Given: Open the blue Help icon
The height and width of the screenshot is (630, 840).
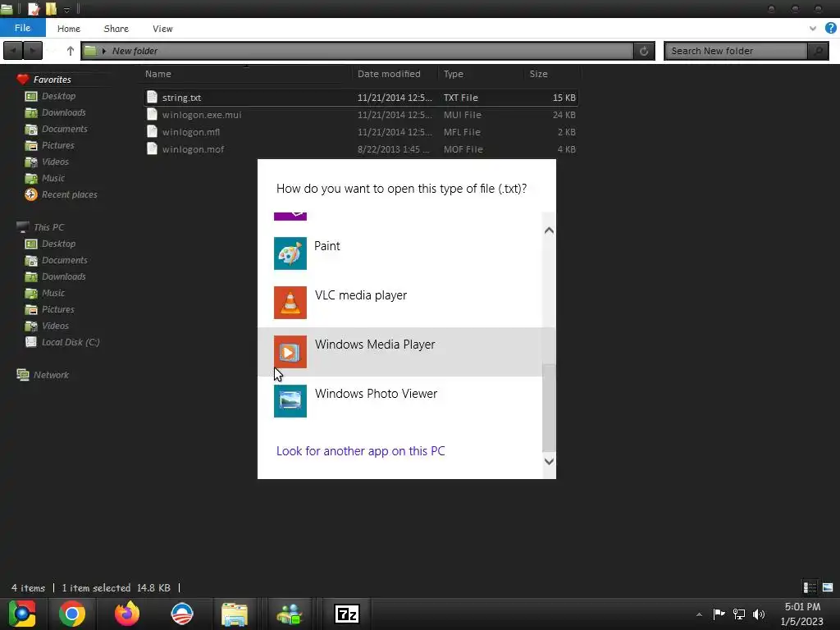Looking at the screenshot, I should (830, 29).
